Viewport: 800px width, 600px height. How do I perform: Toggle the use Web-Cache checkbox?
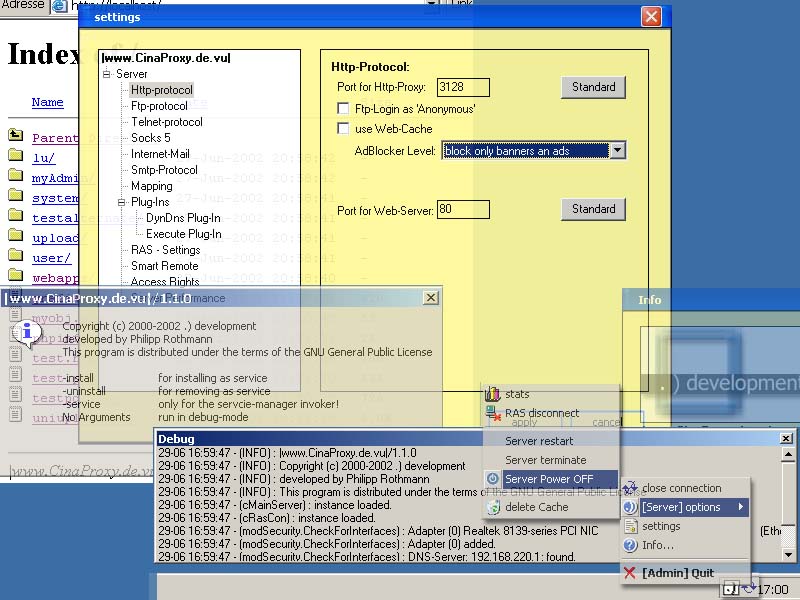tap(344, 129)
